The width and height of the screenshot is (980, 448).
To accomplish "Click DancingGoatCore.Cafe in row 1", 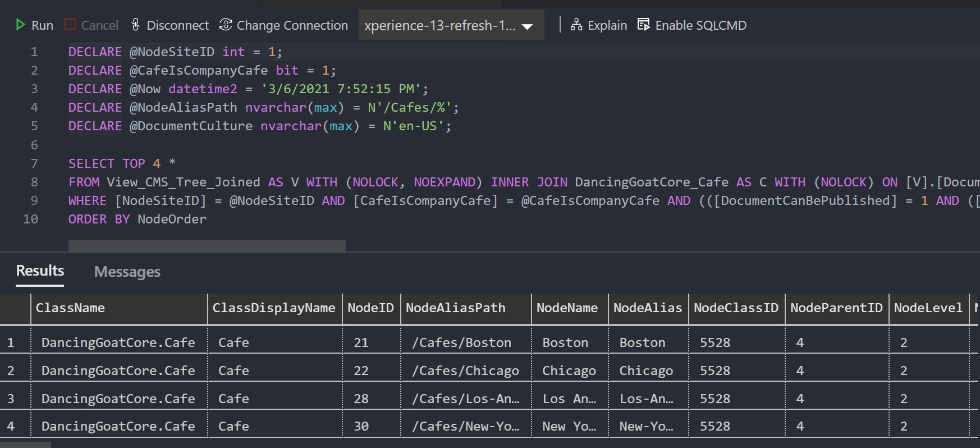I will 118,342.
